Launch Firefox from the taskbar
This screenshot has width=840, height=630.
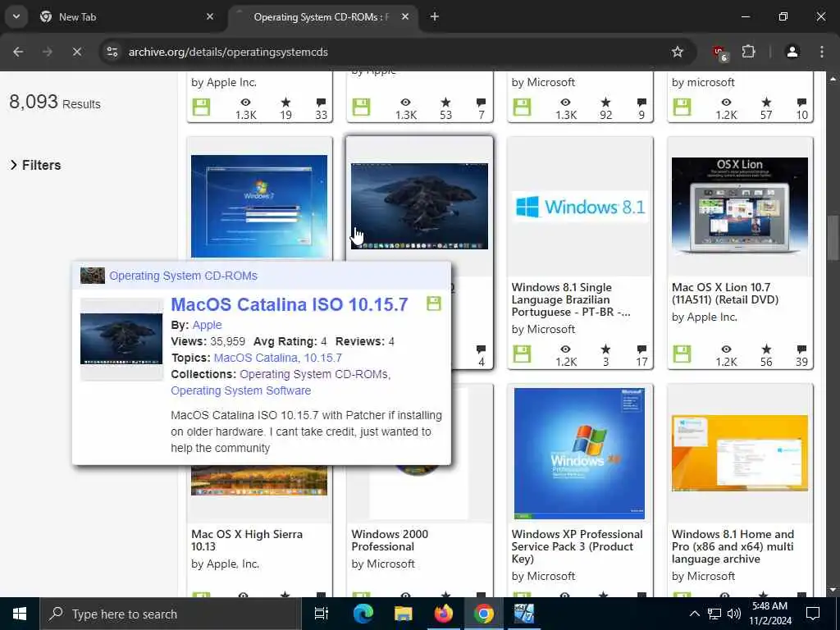pyautogui.click(x=443, y=614)
